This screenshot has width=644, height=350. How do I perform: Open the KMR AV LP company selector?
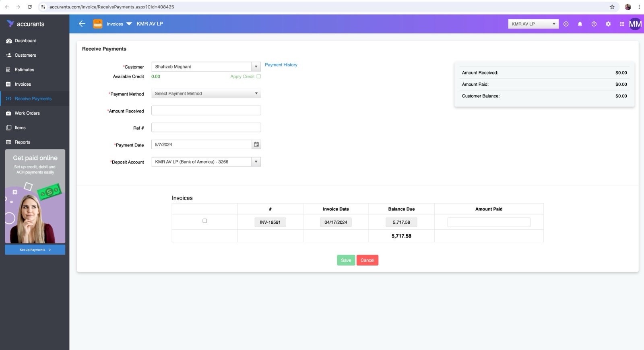pyautogui.click(x=533, y=24)
